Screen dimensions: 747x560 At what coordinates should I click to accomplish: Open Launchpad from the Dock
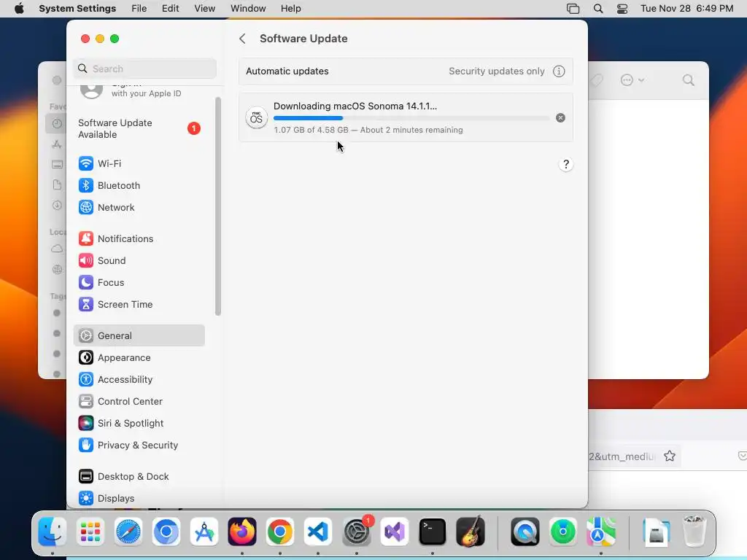[90, 532]
